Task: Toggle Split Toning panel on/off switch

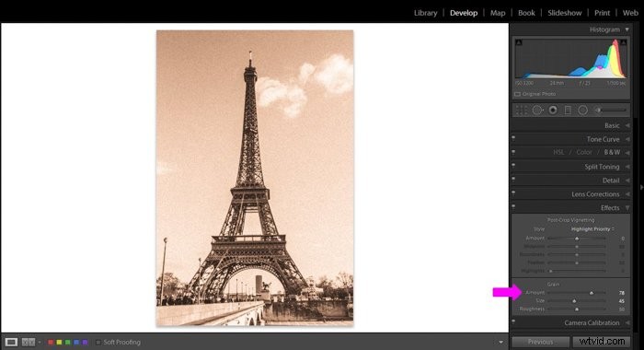Action: tap(513, 166)
